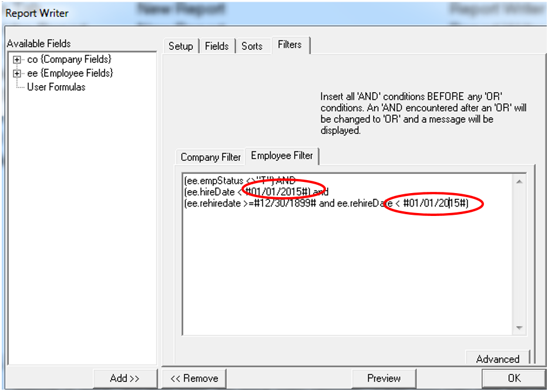Select the co {Company Fields} item
The height and width of the screenshot is (392, 548).
tap(69, 59)
